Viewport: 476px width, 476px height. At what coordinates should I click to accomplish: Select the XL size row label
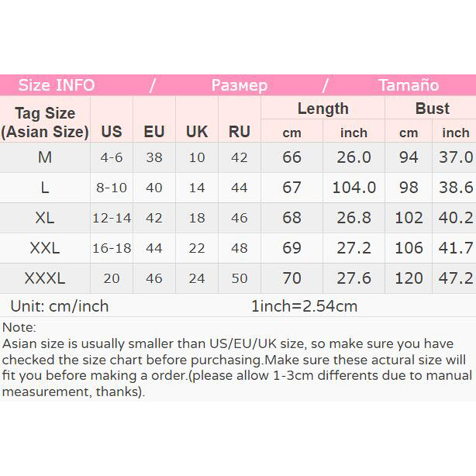pos(45,218)
